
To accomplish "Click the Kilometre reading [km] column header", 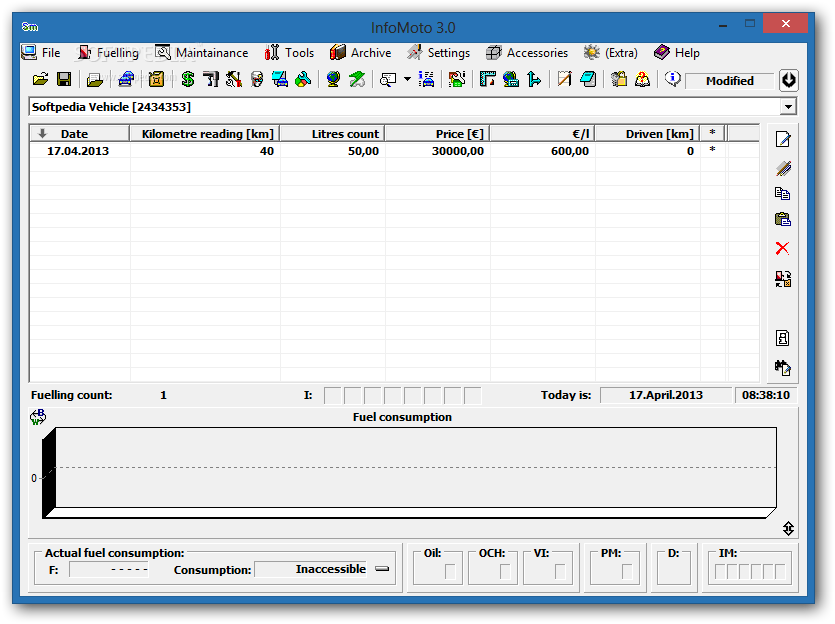I will pos(205,134).
